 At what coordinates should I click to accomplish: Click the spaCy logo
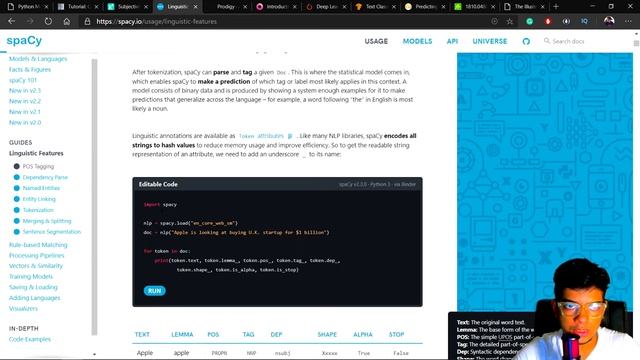coord(24,40)
